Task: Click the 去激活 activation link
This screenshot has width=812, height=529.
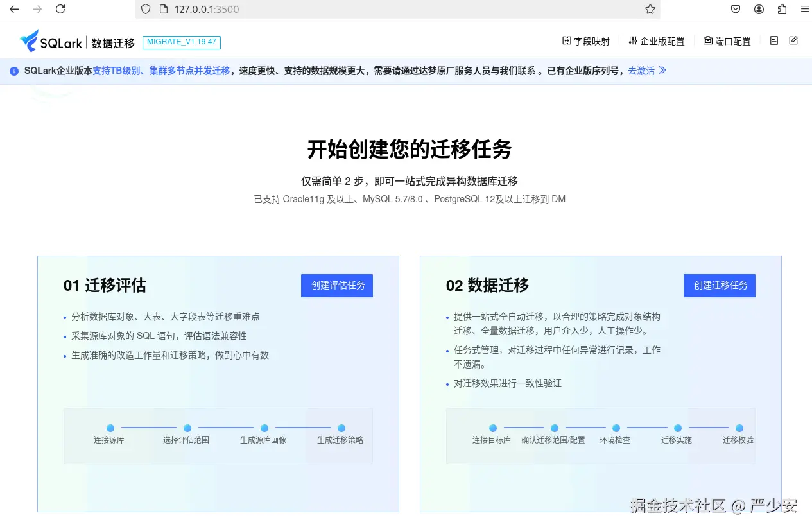Action: 647,71
